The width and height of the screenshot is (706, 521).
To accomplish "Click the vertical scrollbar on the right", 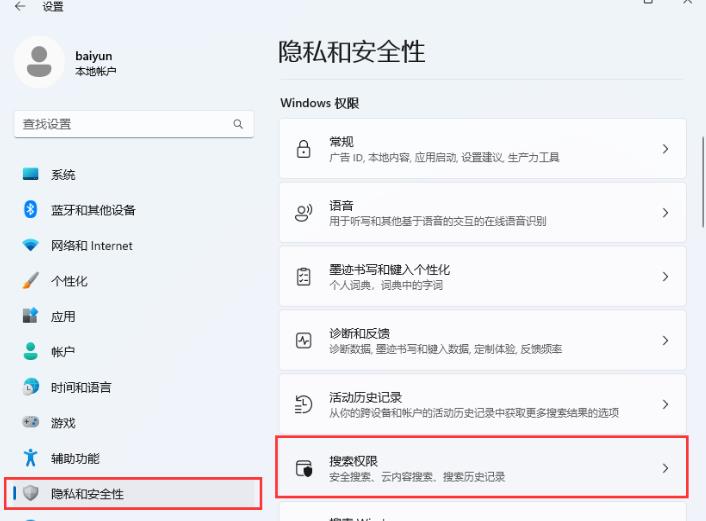I will pyautogui.click(x=703, y=182).
